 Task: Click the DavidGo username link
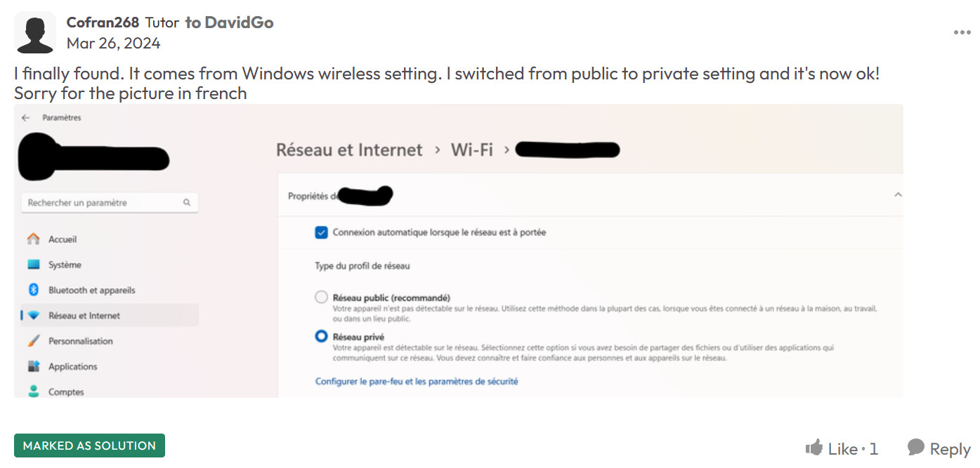click(239, 22)
